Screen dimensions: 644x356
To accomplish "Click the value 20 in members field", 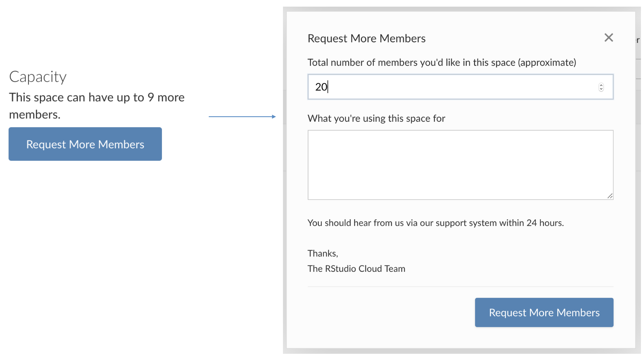I will (x=321, y=87).
